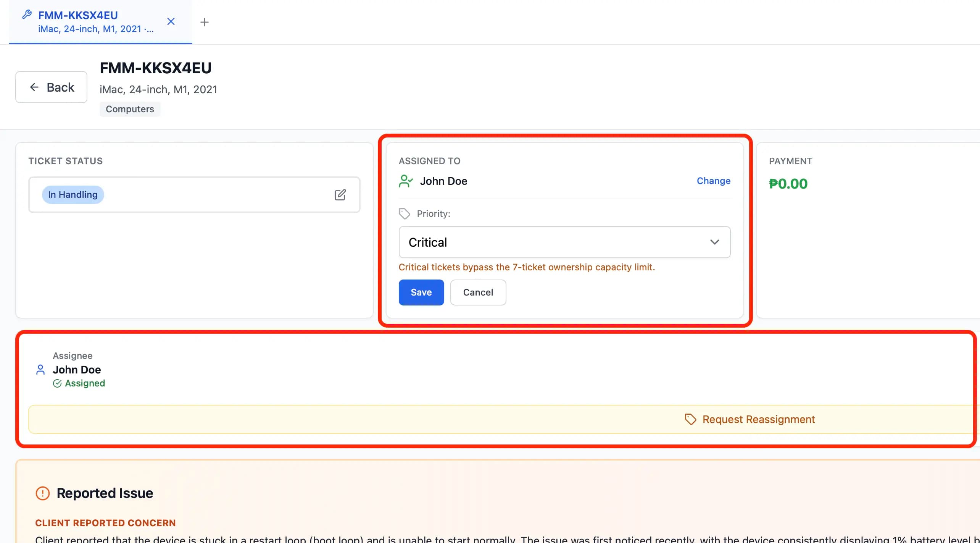Click the ₱0.00 payment amount

(x=788, y=184)
